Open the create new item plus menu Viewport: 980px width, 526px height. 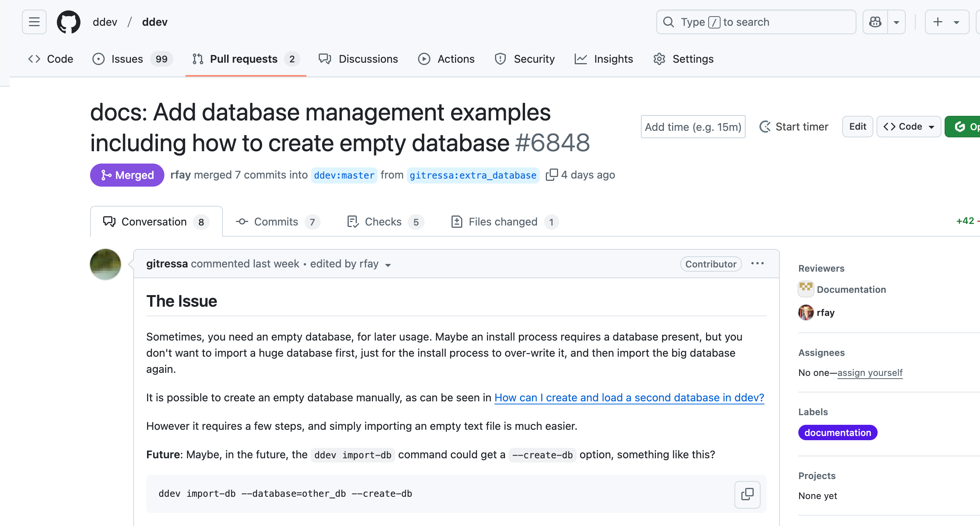[938, 22]
